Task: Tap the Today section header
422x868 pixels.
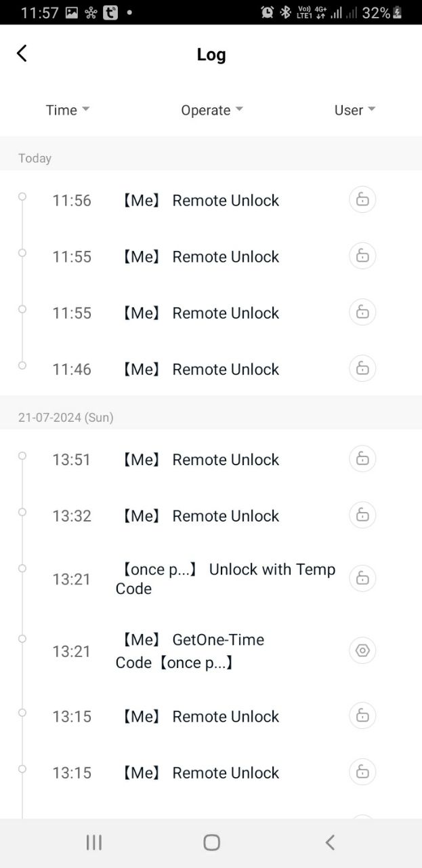Action: pos(35,158)
